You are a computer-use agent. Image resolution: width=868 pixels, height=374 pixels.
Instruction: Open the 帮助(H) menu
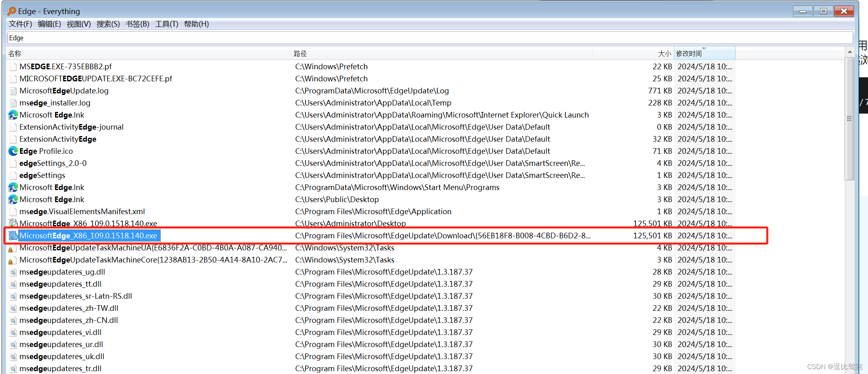click(197, 24)
